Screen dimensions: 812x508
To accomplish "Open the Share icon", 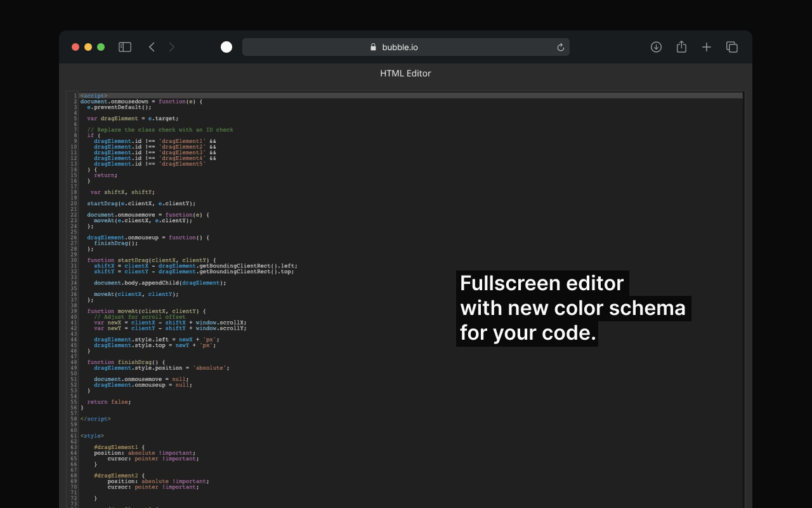I will (x=681, y=47).
